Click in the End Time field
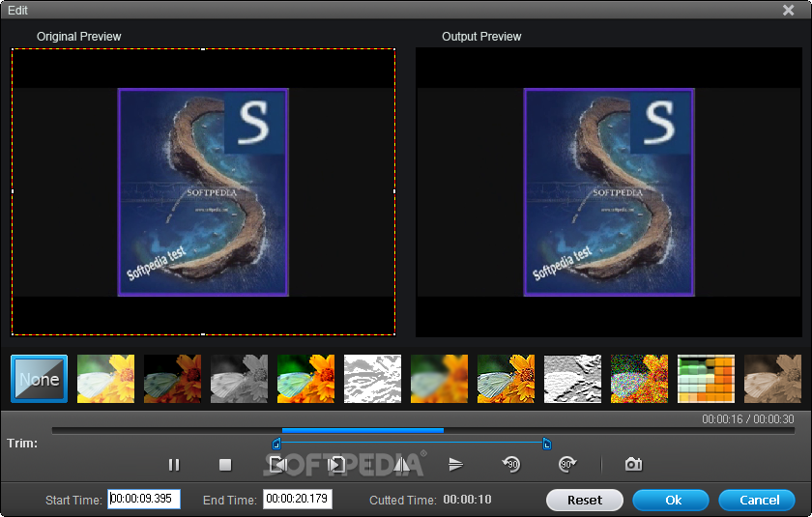The width and height of the screenshot is (812, 517). (x=298, y=499)
